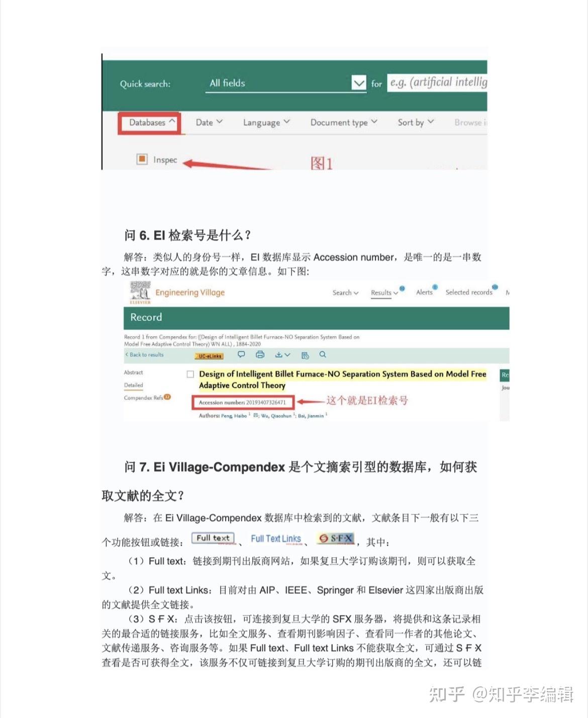Click the magnifier search icon in record toolbar
Screen dimensions: 588x718
coord(323,355)
